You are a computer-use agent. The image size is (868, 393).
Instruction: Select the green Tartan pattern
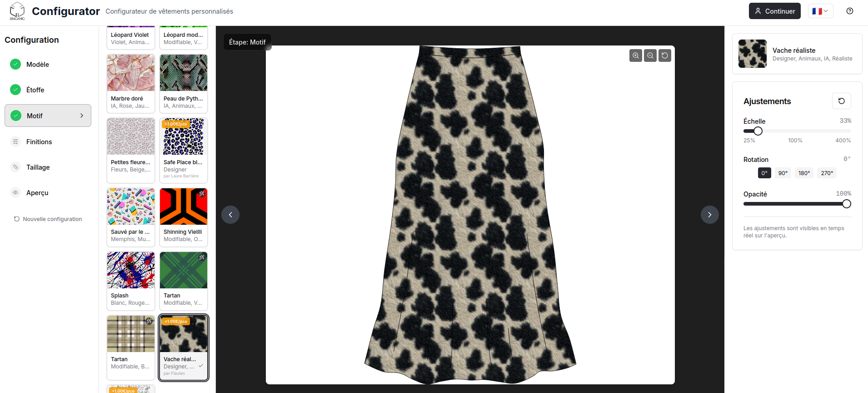[184, 281]
